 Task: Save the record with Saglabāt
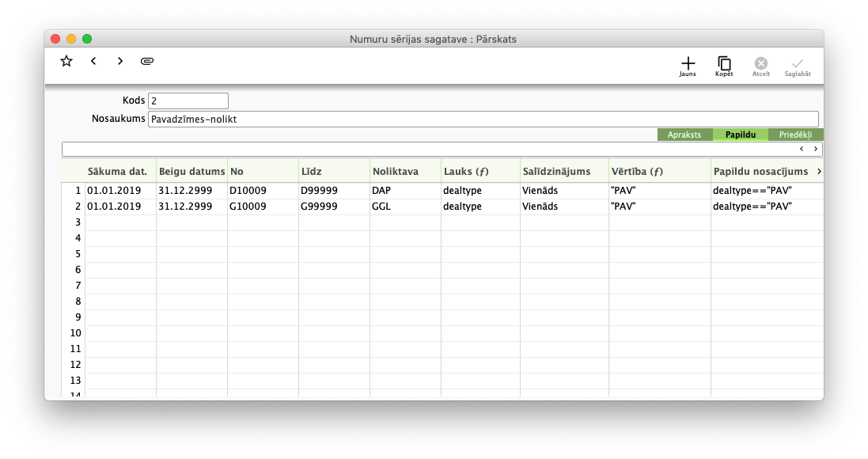point(797,66)
